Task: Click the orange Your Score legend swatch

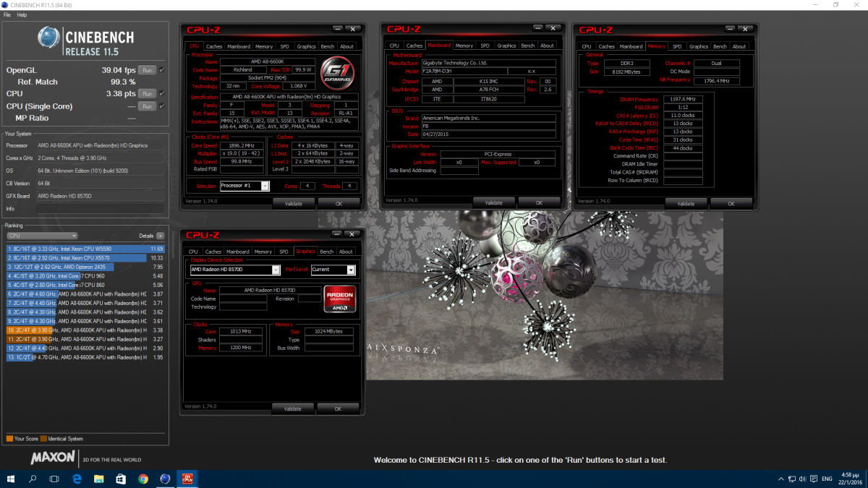Action: [9, 438]
